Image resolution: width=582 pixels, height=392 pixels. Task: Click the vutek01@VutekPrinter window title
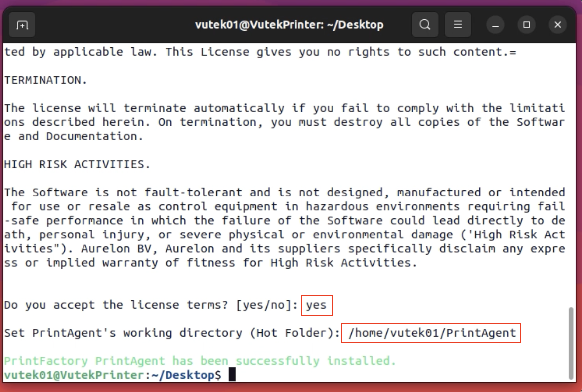click(289, 25)
